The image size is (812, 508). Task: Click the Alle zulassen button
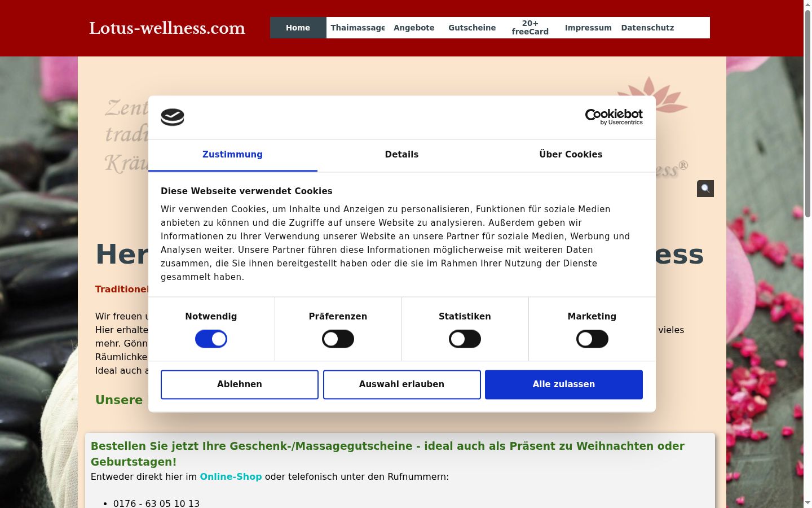tap(564, 384)
